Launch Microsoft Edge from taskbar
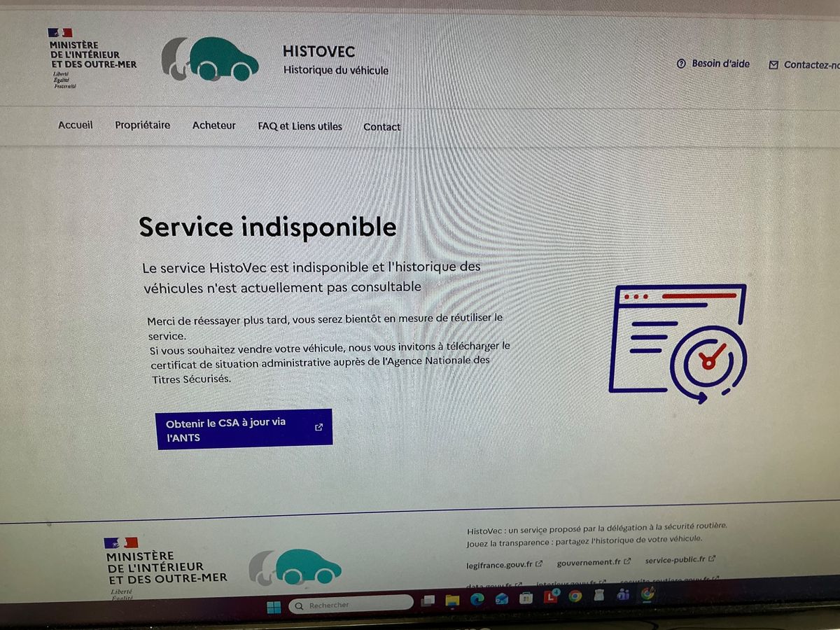 coord(477,599)
